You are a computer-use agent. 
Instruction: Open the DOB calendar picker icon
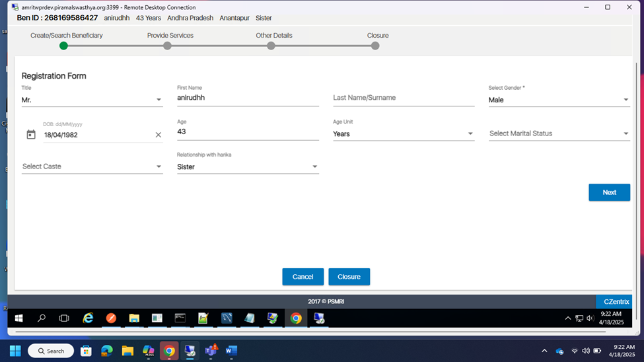click(31, 134)
